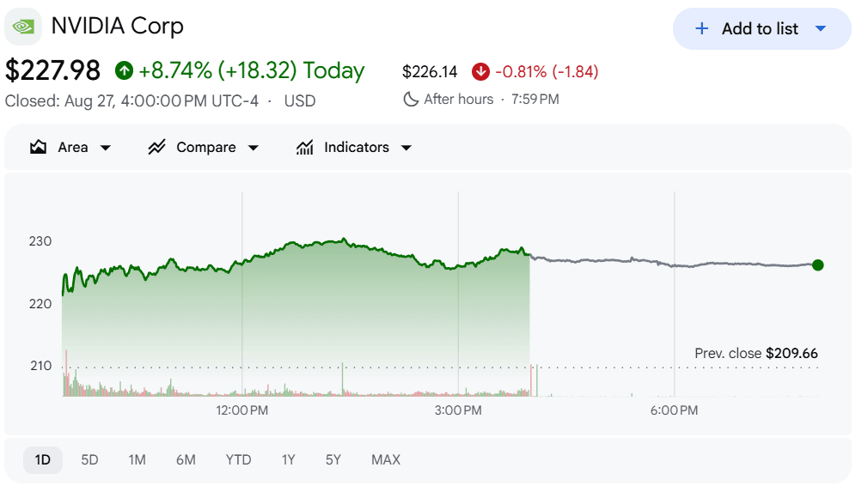Viewport: 868px width, 498px height.
Task: Show the MAX time range chart
Action: pyautogui.click(x=386, y=460)
